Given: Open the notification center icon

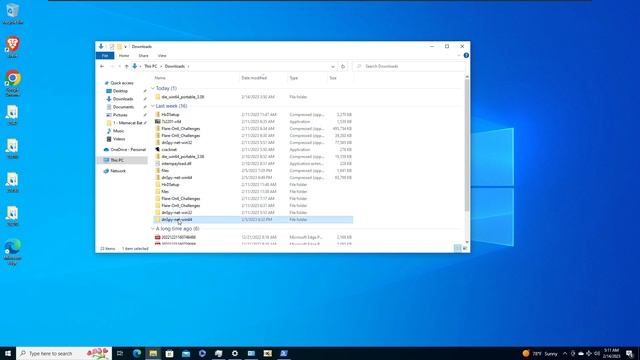Looking at the screenshot, I should [629, 353].
